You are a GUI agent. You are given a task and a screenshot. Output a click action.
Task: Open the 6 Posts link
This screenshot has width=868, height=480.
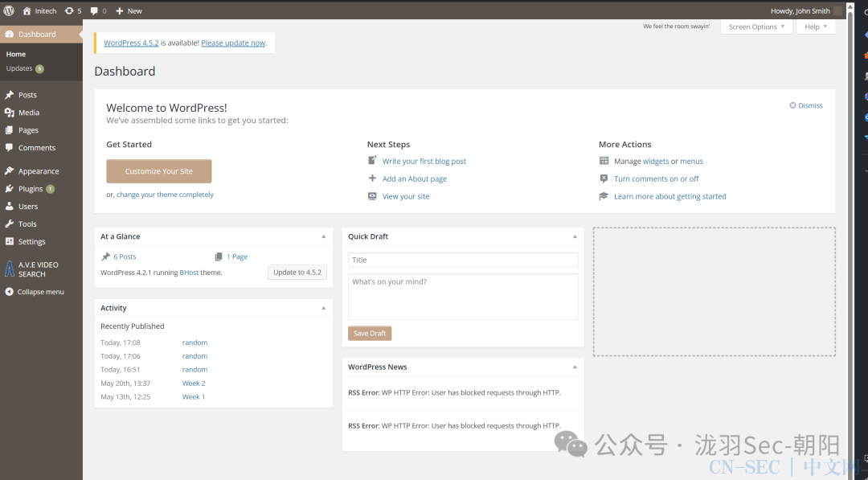pyautogui.click(x=125, y=256)
